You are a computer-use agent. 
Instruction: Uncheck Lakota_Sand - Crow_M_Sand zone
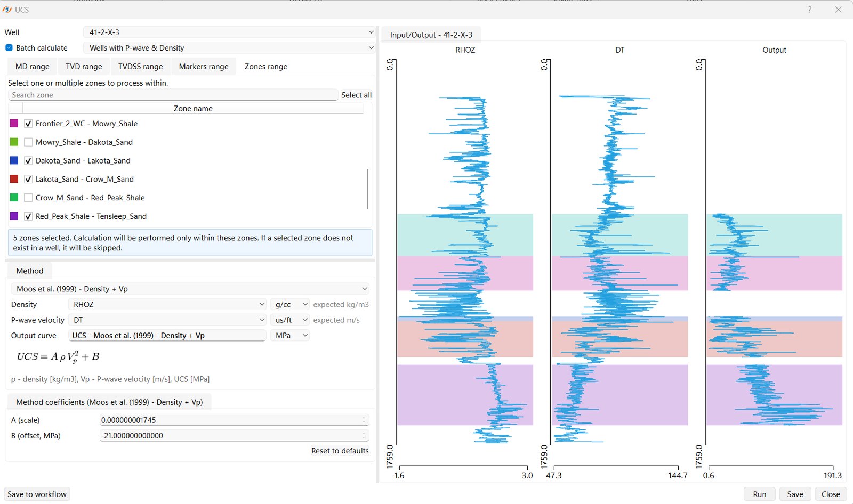click(x=28, y=179)
